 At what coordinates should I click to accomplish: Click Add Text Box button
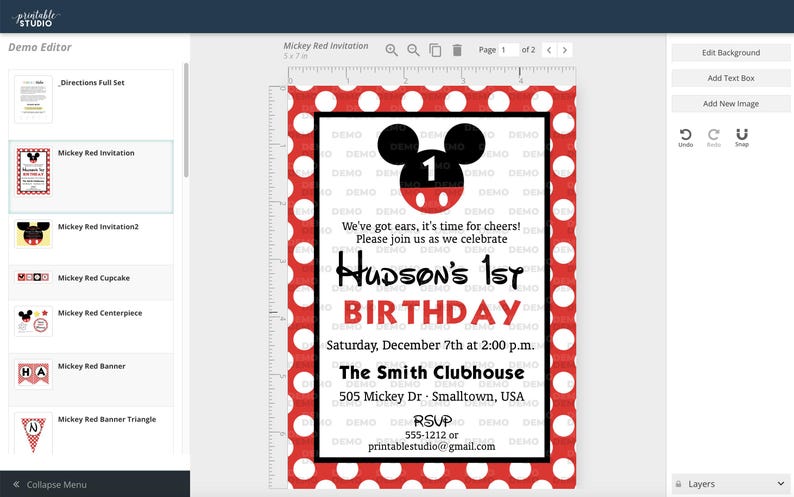click(x=731, y=78)
